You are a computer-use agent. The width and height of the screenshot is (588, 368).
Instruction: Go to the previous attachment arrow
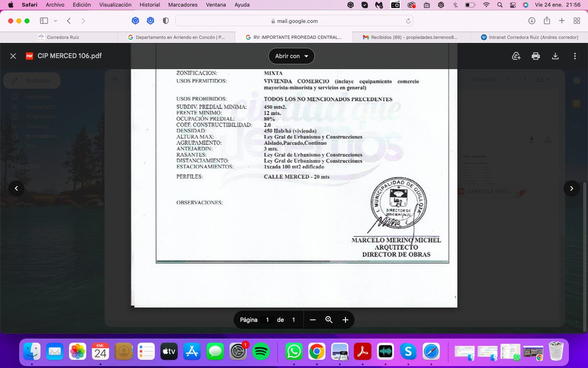(x=16, y=188)
